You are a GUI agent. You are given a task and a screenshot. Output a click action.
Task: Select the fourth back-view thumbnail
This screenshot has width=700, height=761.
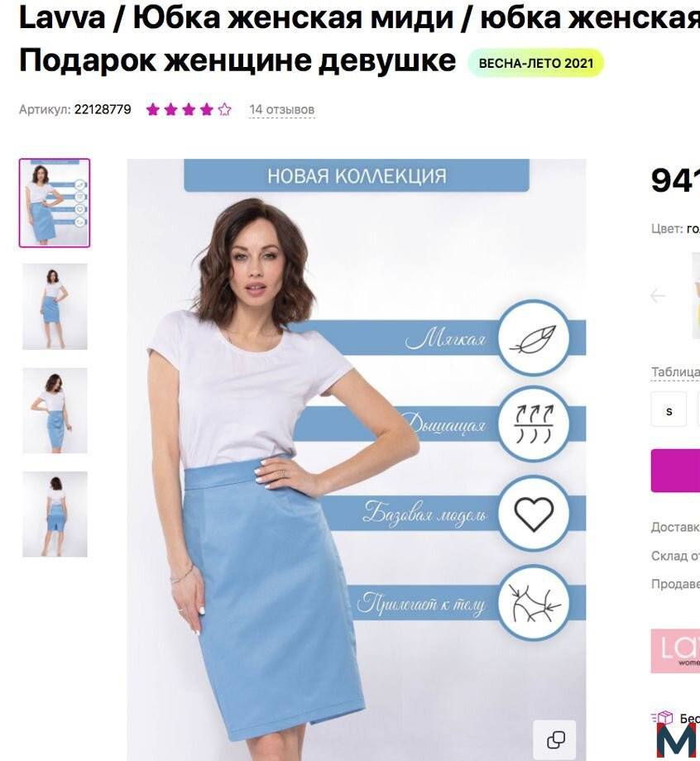(55, 514)
